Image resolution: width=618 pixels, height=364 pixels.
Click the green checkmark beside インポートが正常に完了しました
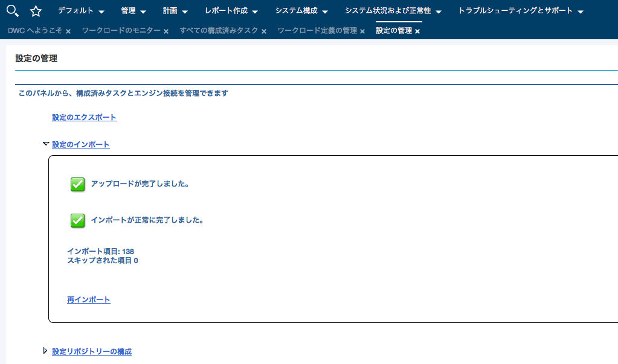click(77, 220)
